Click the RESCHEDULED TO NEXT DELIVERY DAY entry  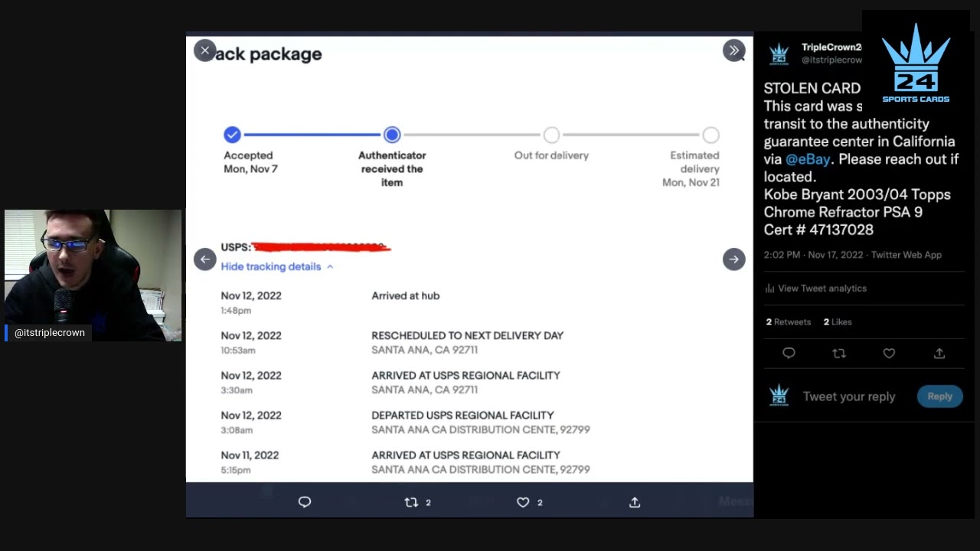coord(467,335)
